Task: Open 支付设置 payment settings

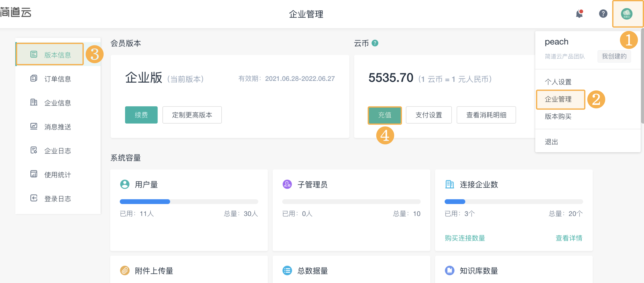Action: coord(429,115)
